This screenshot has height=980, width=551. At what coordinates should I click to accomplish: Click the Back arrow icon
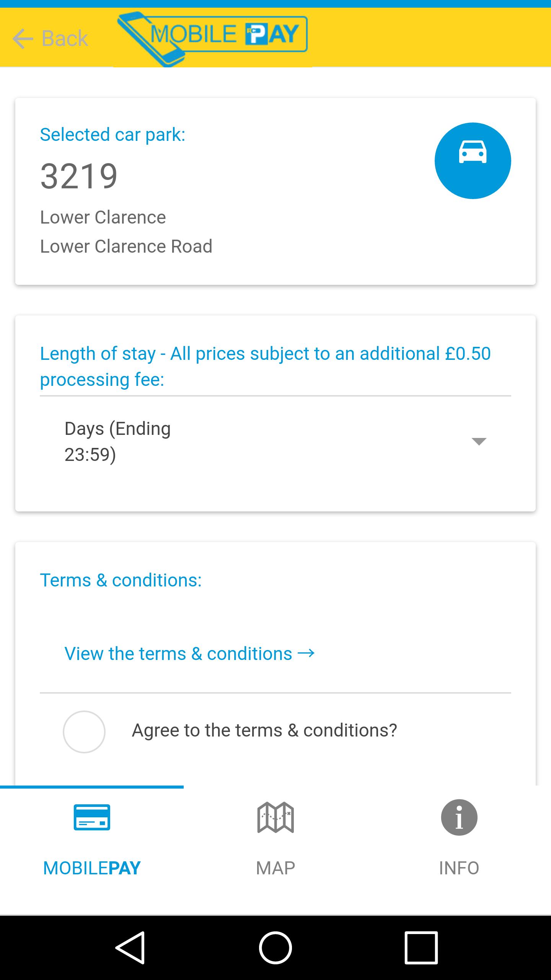tap(23, 39)
